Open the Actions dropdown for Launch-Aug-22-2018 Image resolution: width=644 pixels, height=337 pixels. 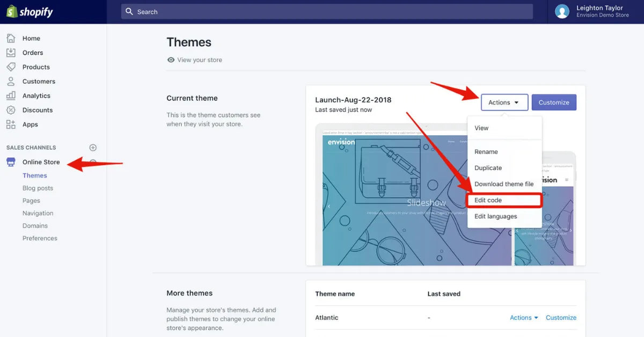click(x=503, y=102)
